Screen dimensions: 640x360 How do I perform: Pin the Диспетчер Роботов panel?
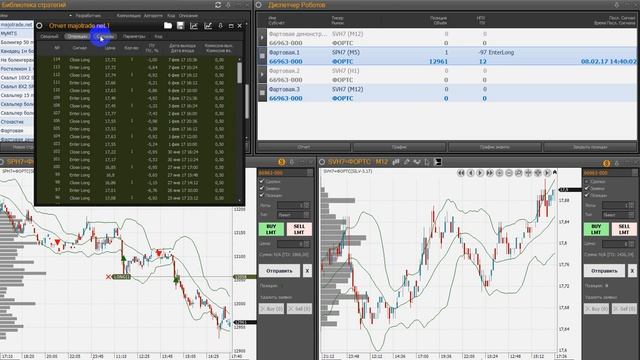point(616,5)
